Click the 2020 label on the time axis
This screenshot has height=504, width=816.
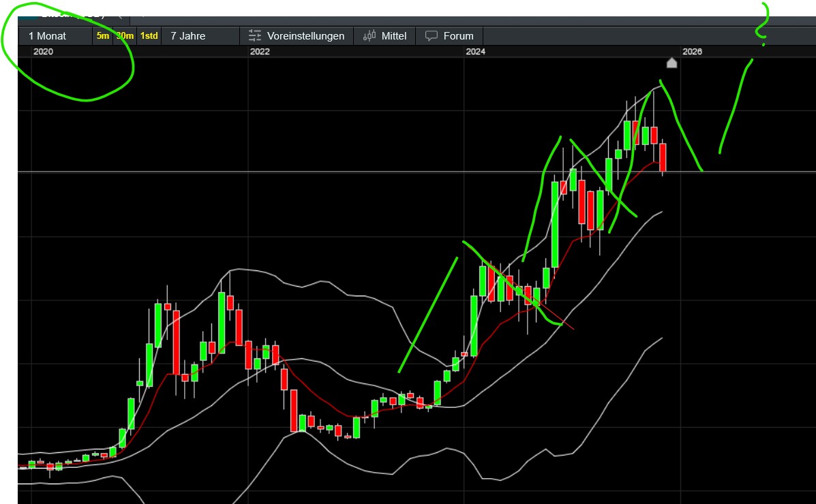(x=43, y=52)
